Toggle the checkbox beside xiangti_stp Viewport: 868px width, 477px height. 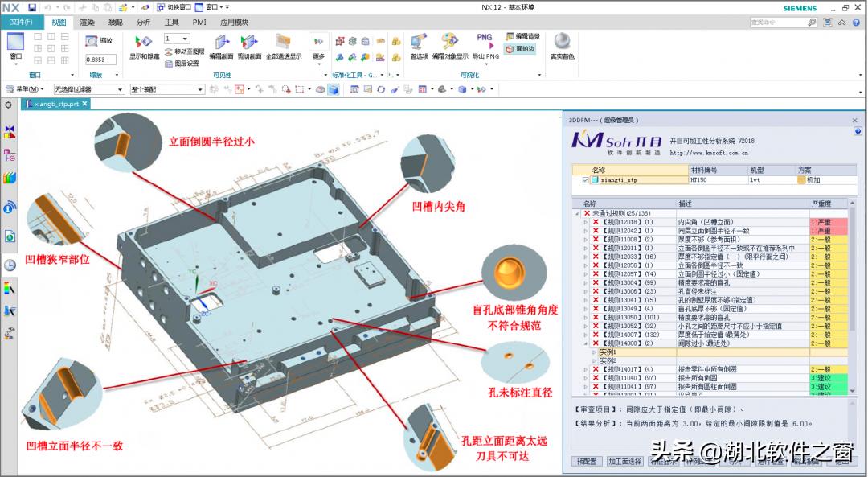[586, 180]
